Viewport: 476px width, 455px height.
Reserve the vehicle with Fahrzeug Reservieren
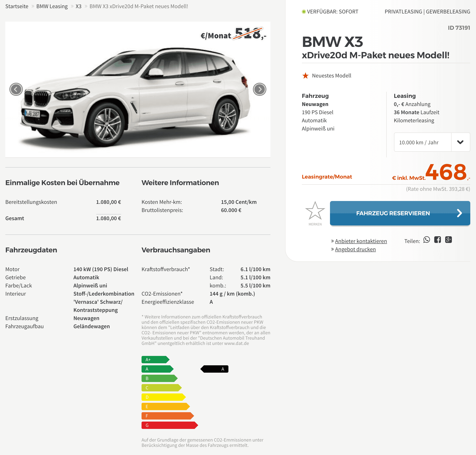[x=400, y=213]
